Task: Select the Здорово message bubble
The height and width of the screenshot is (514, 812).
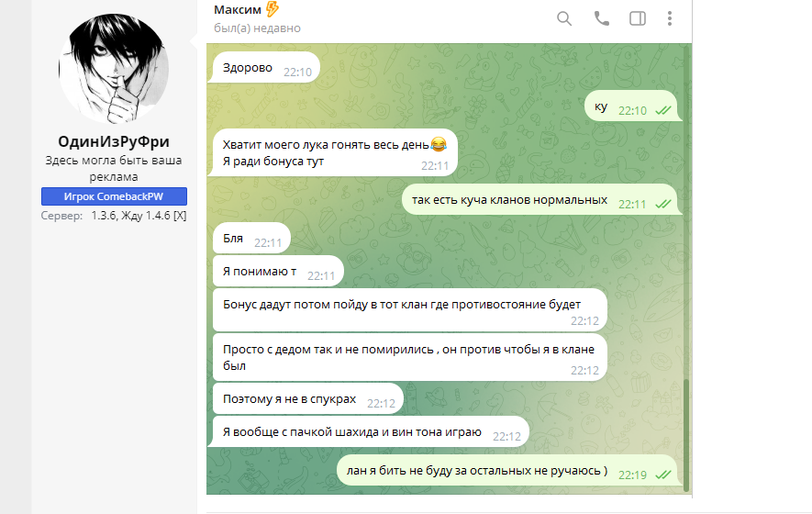Action: click(x=266, y=67)
